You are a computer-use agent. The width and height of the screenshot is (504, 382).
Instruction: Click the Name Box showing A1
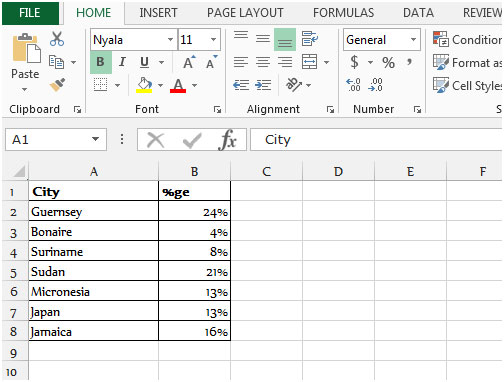click(x=56, y=139)
